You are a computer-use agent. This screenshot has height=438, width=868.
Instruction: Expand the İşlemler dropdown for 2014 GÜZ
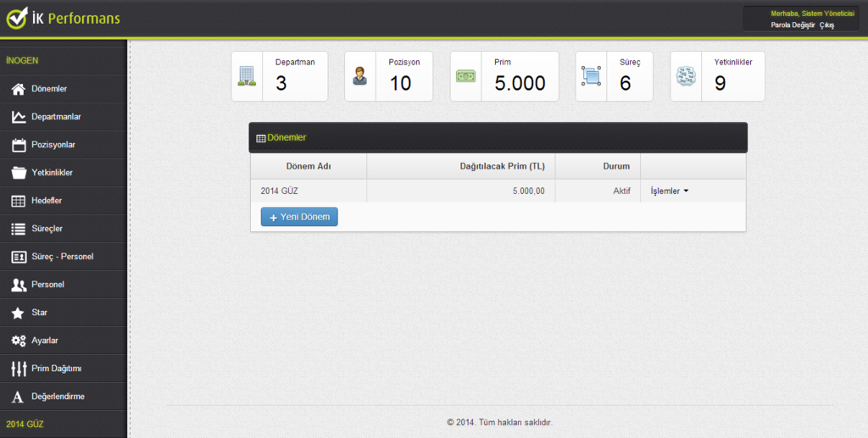point(669,191)
